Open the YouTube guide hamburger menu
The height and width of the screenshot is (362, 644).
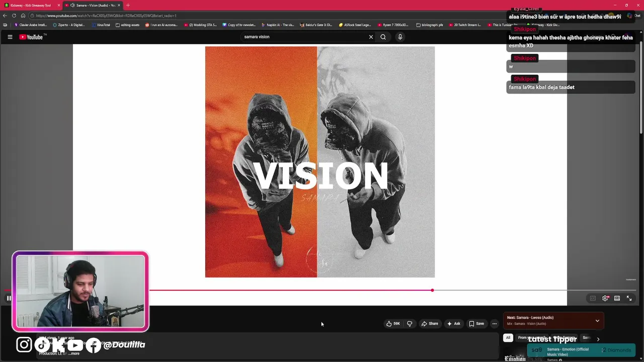tap(10, 37)
